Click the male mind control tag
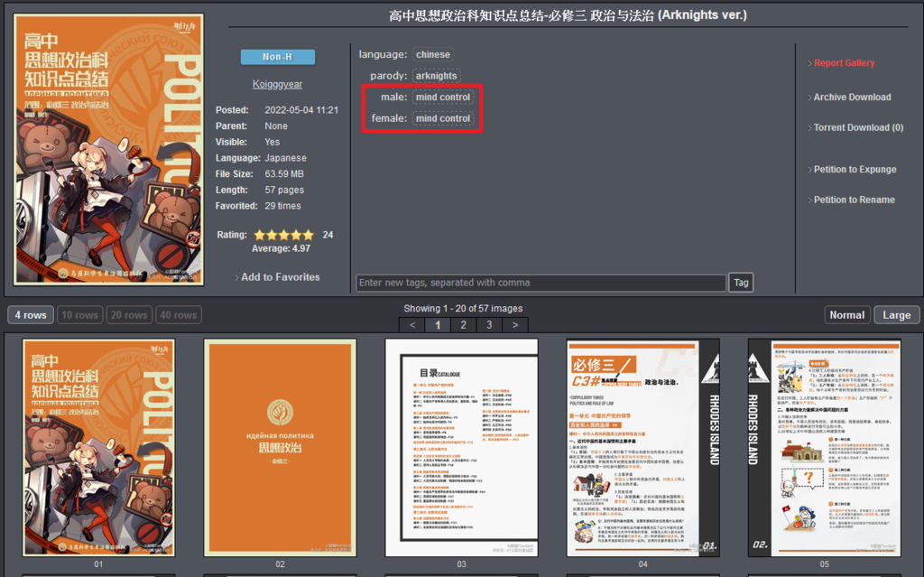 pyautogui.click(x=443, y=97)
